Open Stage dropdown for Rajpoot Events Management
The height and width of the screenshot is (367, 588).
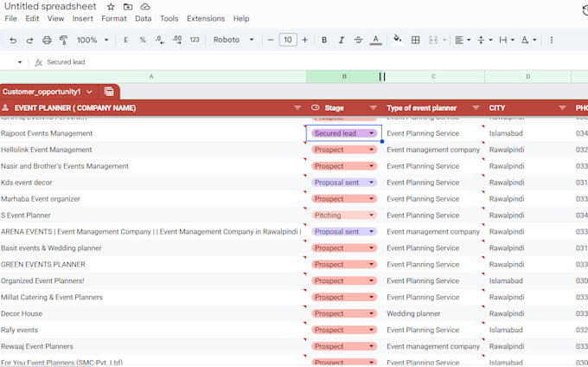click(371, 133)
